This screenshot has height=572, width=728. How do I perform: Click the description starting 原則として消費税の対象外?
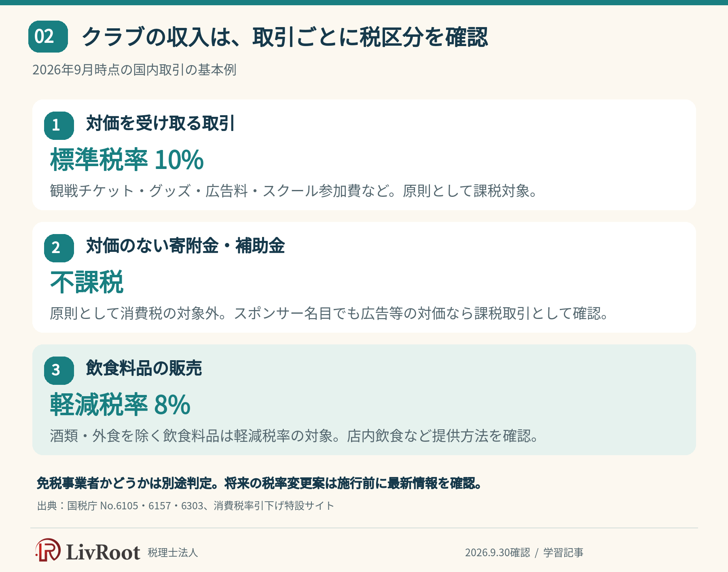pyautogui.click(x=330, y=313)
